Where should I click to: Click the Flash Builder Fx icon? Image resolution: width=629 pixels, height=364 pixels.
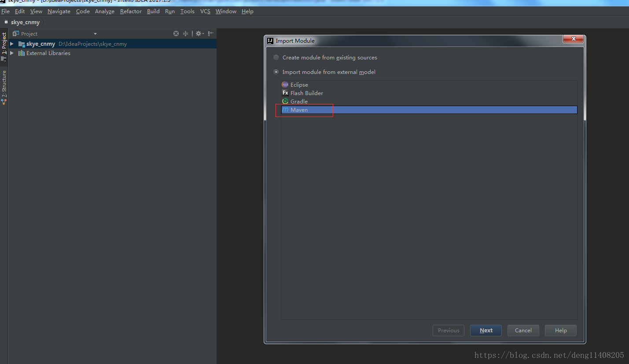(x=285, y=93)
